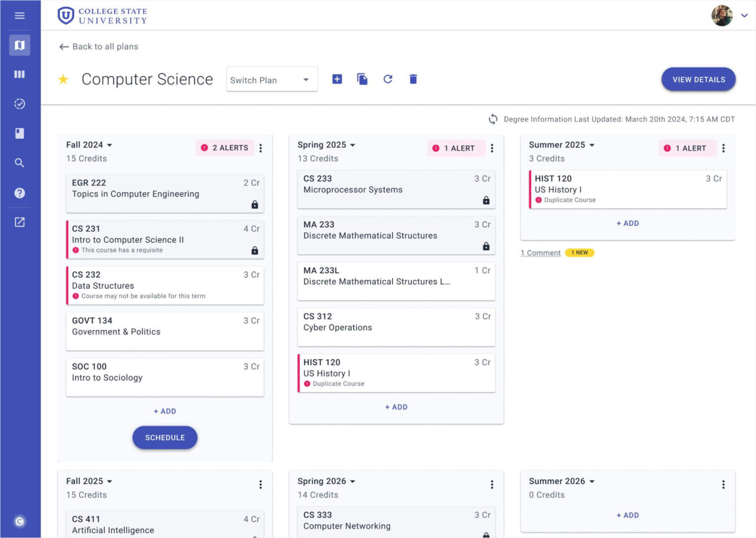This screenshot has height=538, width=756.
Task: Click the delete plan trash icon
Action: coord(413,79)
